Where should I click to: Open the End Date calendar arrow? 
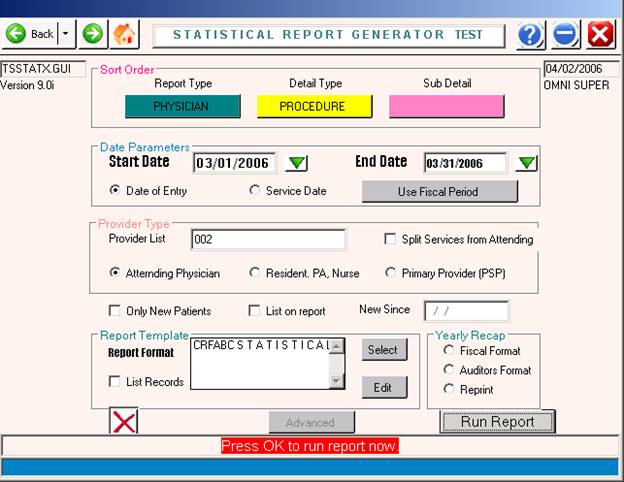click(x=527, y=163)
